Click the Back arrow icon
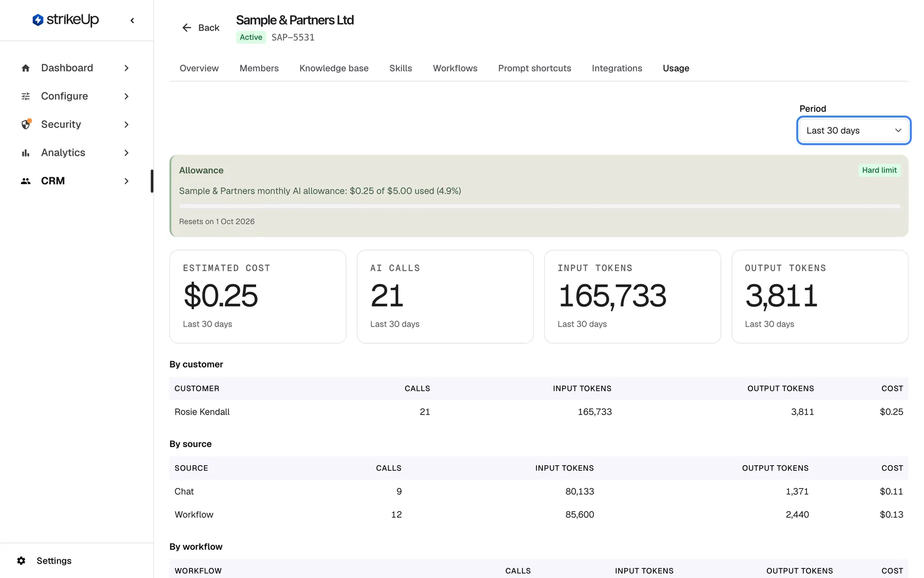Viewport: 924px width, 578px height. click(187, 28)
